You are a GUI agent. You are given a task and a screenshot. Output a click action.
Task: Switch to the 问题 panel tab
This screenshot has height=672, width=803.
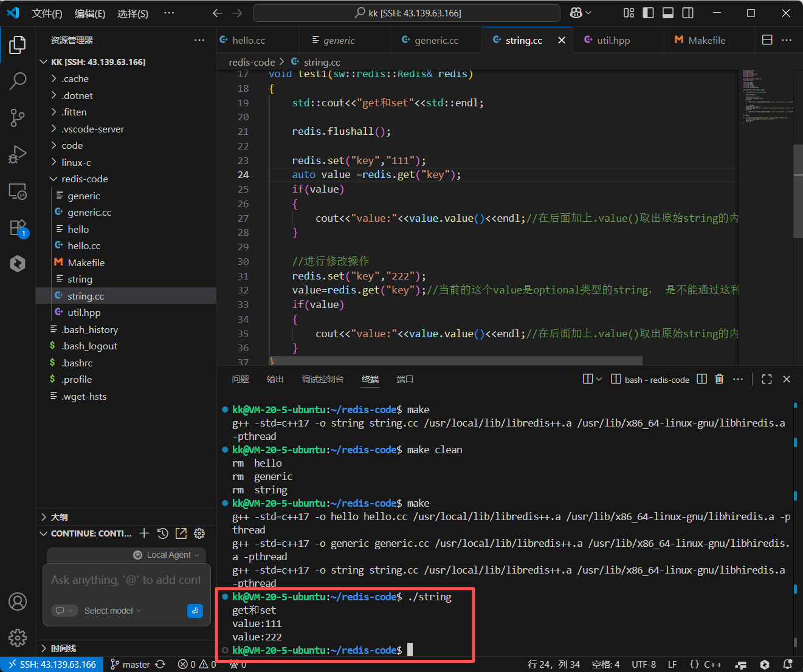[x=240, y=379]
